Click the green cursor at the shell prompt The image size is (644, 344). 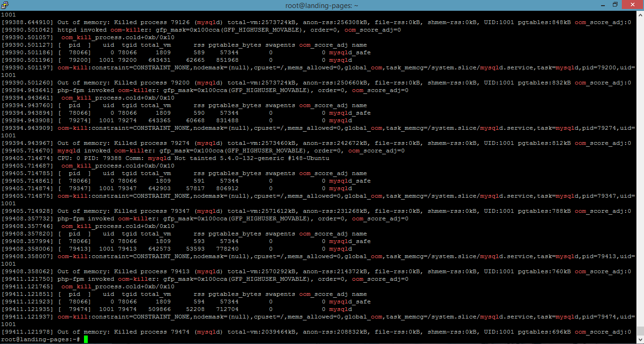[x=86, y=340]
